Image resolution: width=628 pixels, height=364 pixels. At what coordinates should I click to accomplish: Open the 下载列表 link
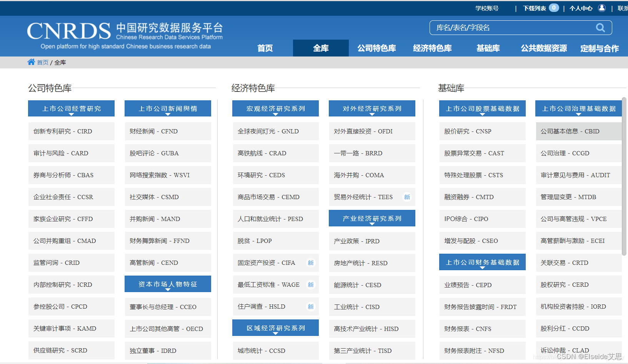tap(535, 8)
